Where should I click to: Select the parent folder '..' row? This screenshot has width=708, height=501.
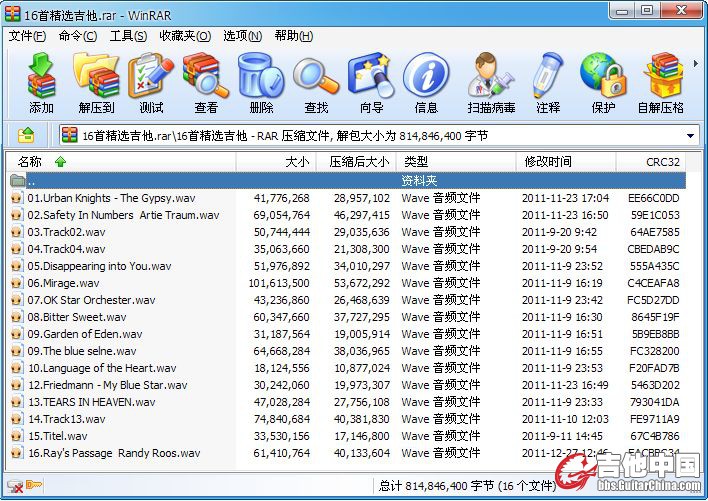pos(346,181)
